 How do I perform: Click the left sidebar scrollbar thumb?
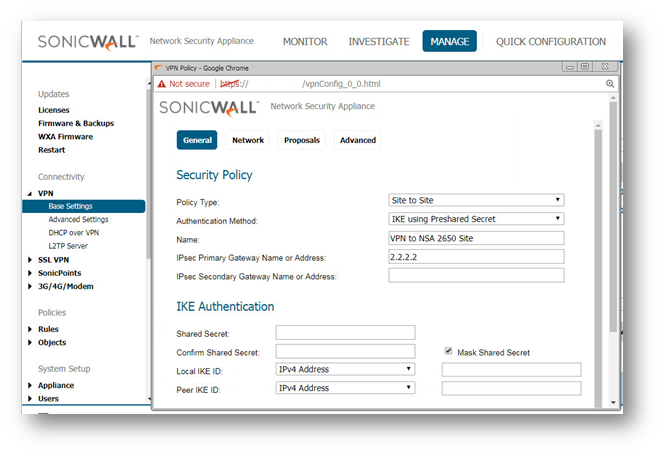pos(148,173)
